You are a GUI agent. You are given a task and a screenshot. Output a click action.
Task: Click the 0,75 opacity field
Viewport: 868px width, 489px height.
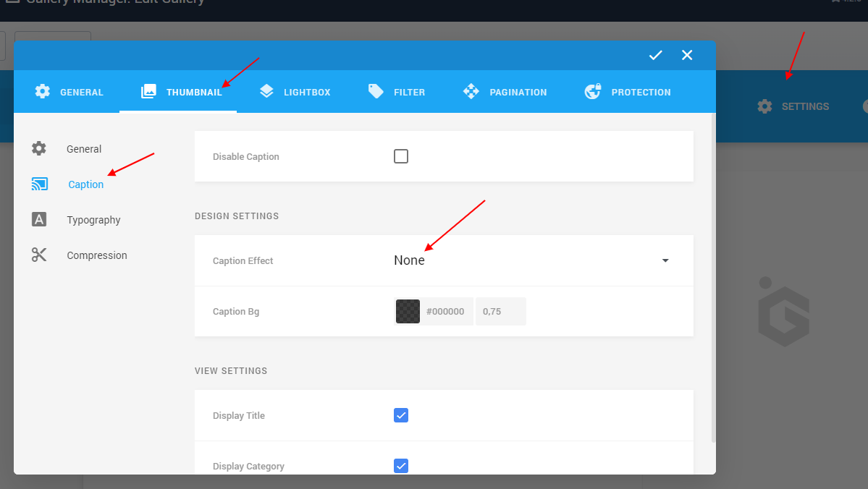[500, 312]
